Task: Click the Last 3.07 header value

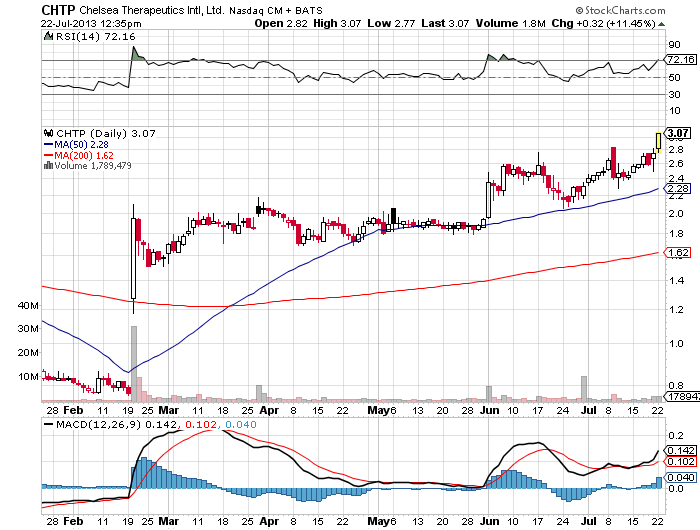Action: pos(445,23)
